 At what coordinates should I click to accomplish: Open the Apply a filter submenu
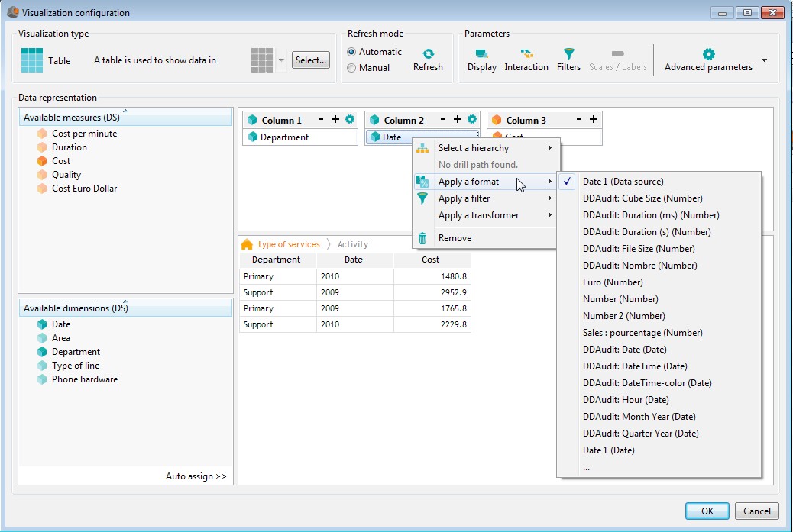[485, 198]
